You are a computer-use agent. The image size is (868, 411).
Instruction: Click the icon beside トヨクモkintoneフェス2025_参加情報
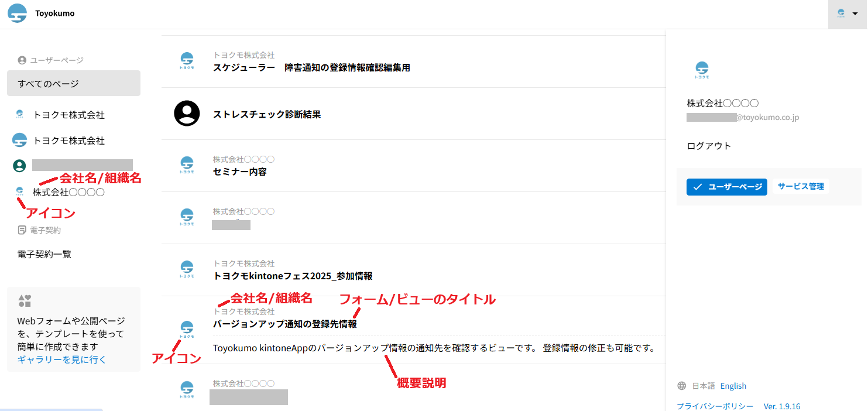(x=187, y=269)
